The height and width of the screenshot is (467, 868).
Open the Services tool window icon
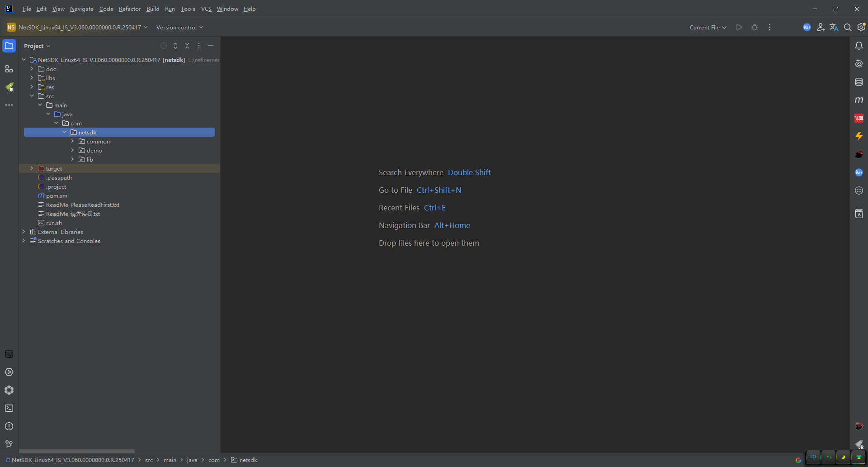[9, 372]
